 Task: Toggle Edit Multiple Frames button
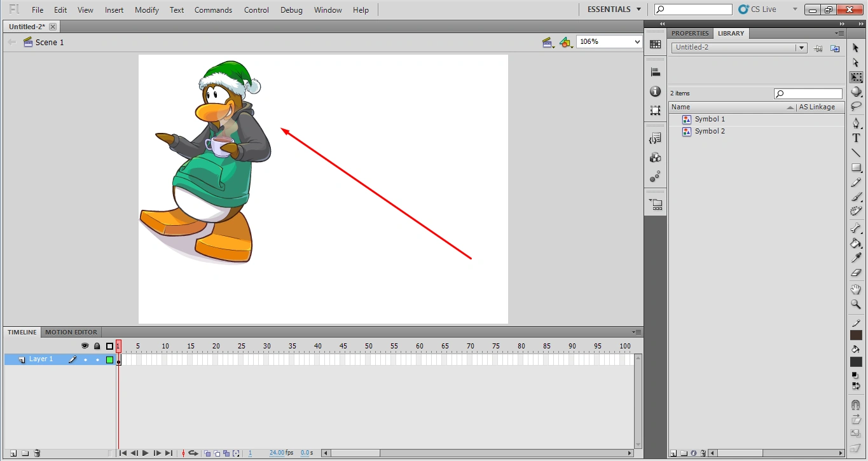click(226, 453)
